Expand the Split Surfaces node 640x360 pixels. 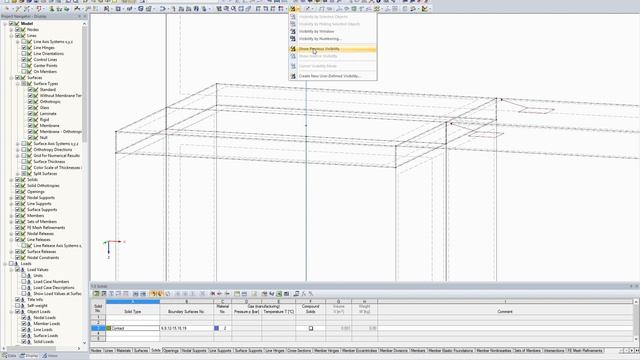click(x=18, y=174)
